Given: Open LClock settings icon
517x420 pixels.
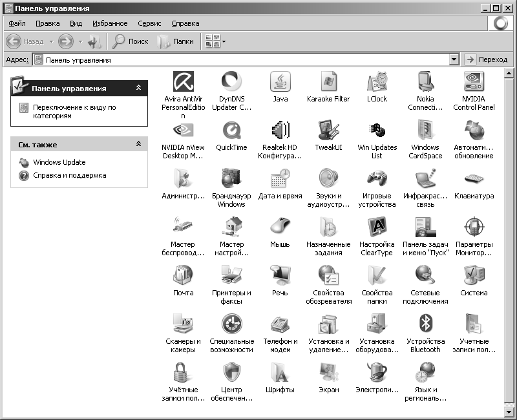Looking at the screenshot, I should point(377,81).
